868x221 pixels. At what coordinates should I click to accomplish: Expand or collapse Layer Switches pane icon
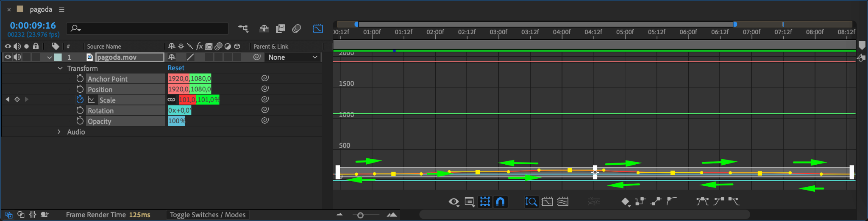pos(8,215)
